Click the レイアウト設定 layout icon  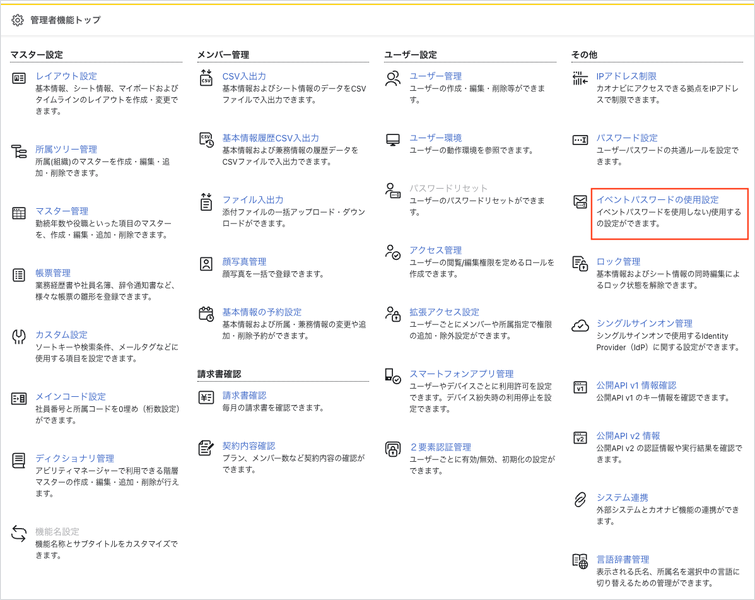(x=19, y=78)
